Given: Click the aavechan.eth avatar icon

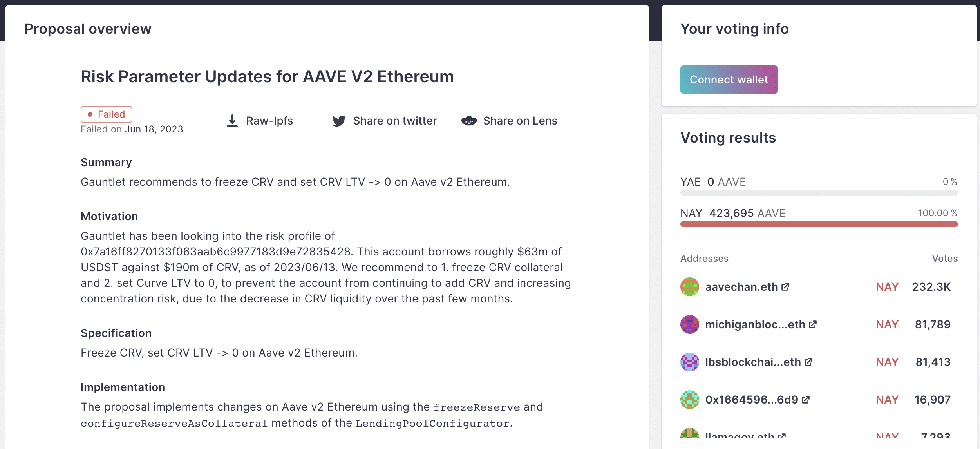Looking at the screenshot, I should tap(690, 286).
